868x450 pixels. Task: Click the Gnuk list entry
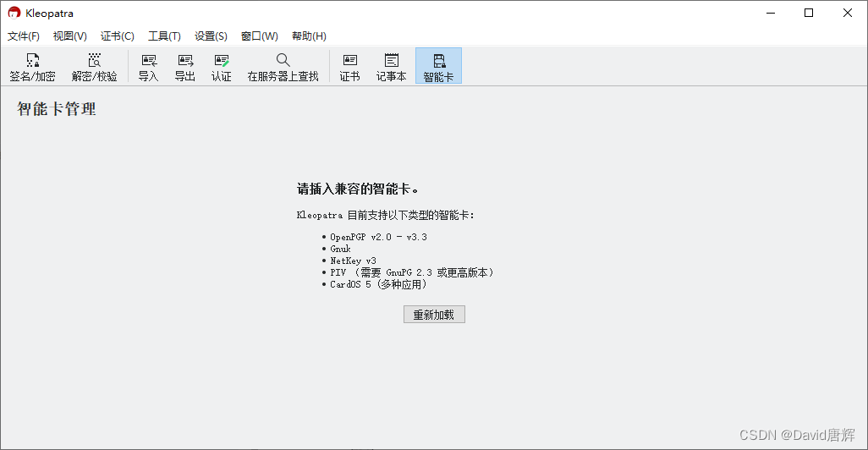pos(340,249)
